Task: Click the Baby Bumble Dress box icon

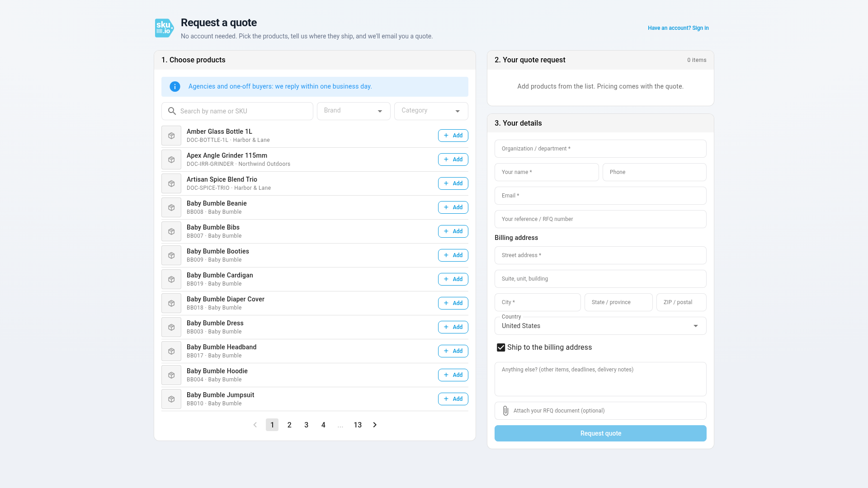Action: (171, 327)
